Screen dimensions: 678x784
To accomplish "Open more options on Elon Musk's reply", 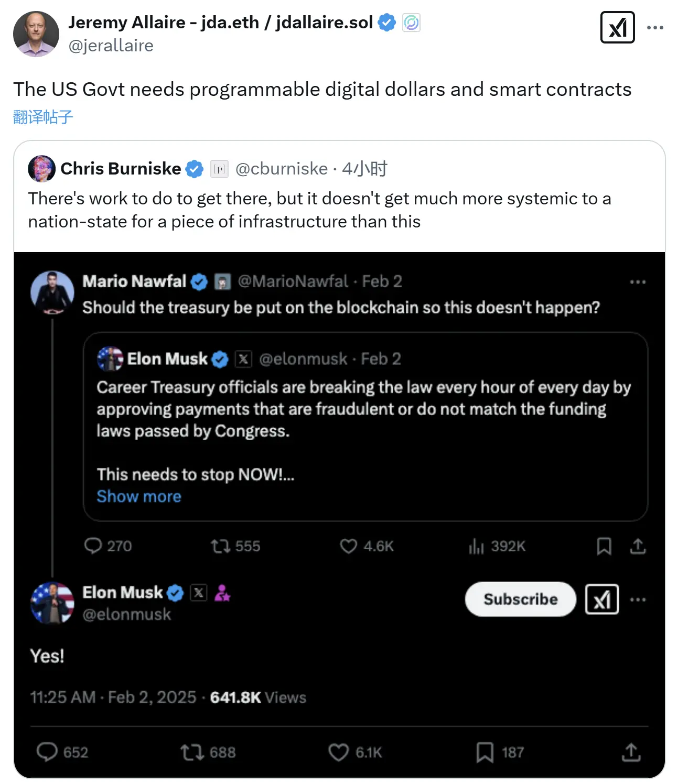I will 638,600.
